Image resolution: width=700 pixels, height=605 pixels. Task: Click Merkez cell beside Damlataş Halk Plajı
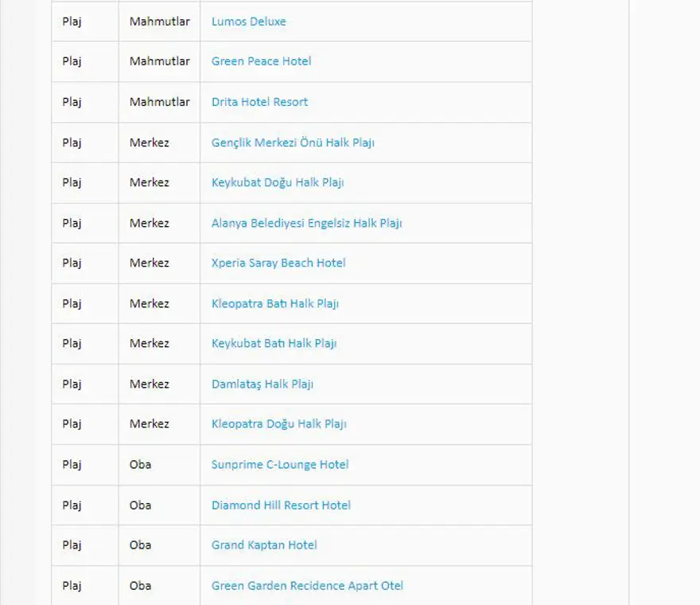point(150,384)
